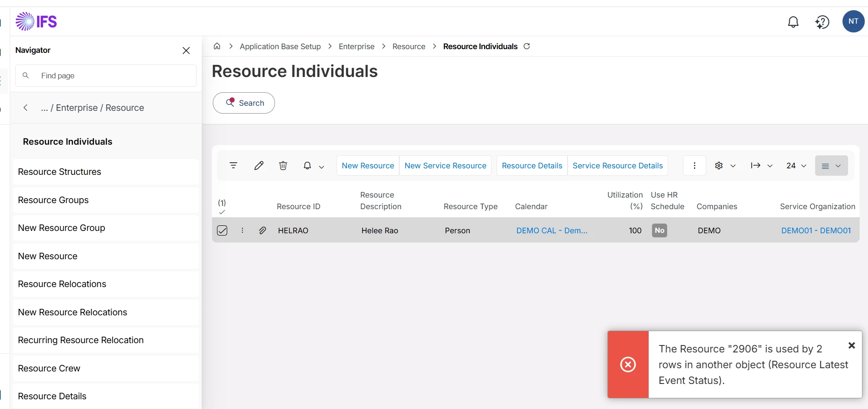The width and height of the screenshot is (868, 409).
Task: Open the table settings gear dropdown
Action: [x=725, y=166]
